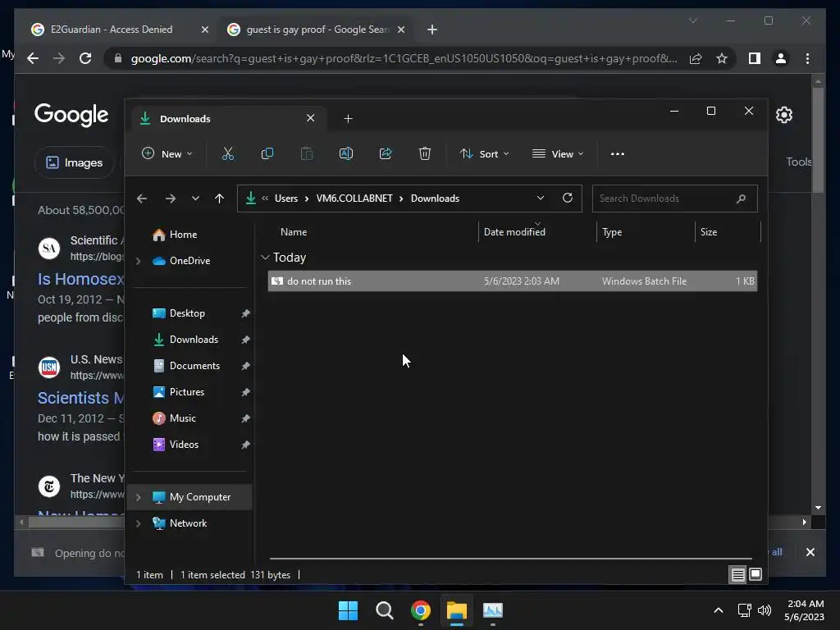Click Users in breadcrumb path
The height and width of the screenshot is (630, 840).
click(286, 199)
